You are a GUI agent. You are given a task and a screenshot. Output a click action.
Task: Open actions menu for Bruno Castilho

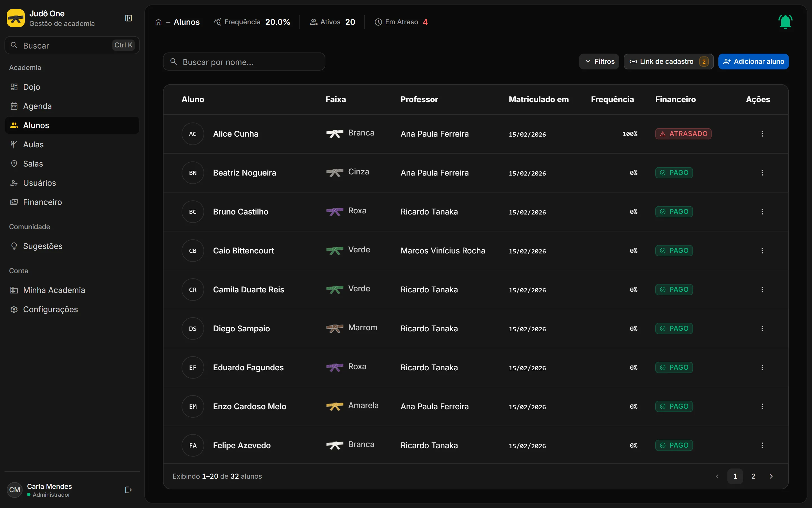[x=762, y=212]
